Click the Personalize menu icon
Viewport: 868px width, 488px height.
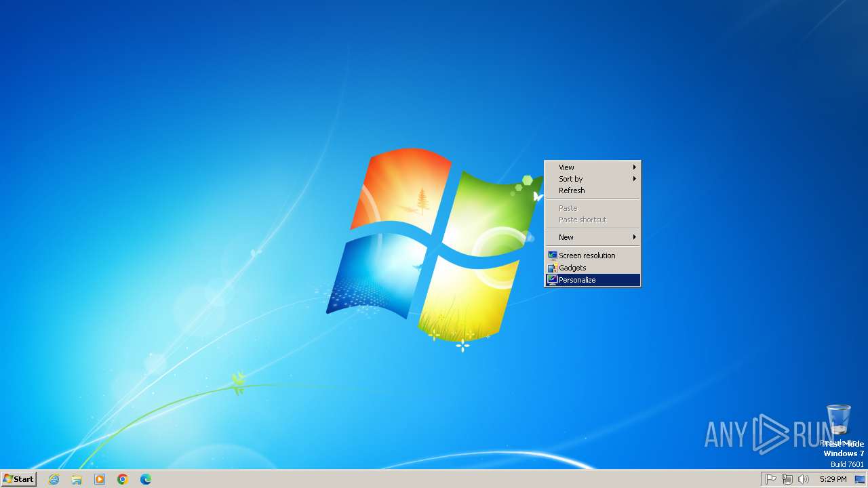point(552,280)
